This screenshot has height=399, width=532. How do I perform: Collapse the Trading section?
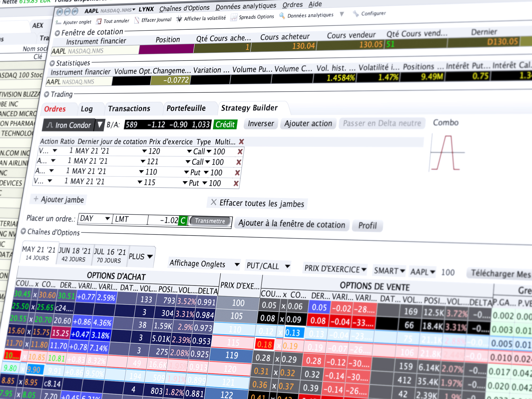click(x=47, y=94)
